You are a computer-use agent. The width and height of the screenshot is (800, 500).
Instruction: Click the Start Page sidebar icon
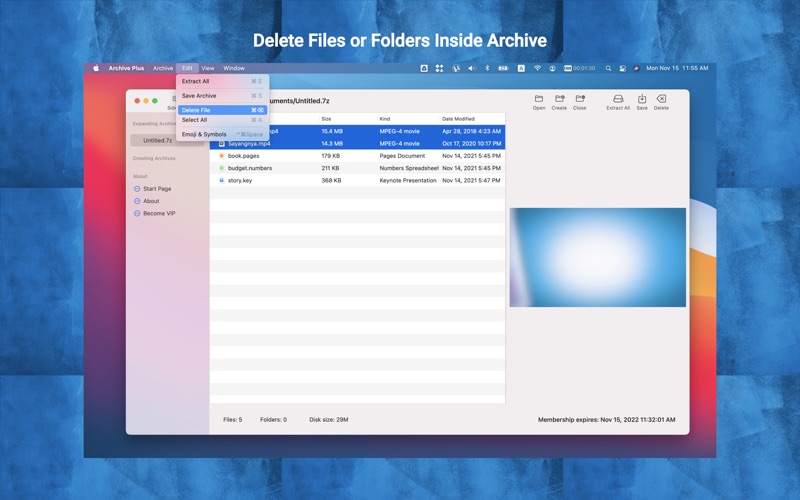point(137,189)
